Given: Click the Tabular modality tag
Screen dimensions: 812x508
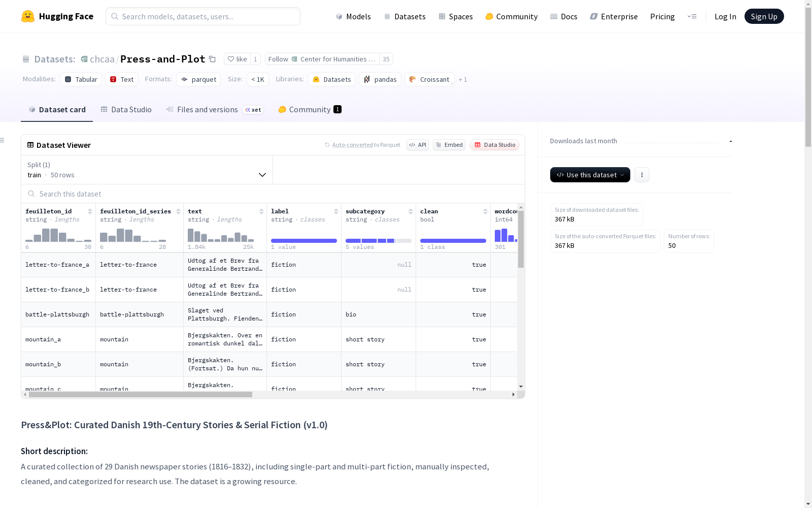Looking at the screenshot, I should pyautogui.click(x=81, y=79).
